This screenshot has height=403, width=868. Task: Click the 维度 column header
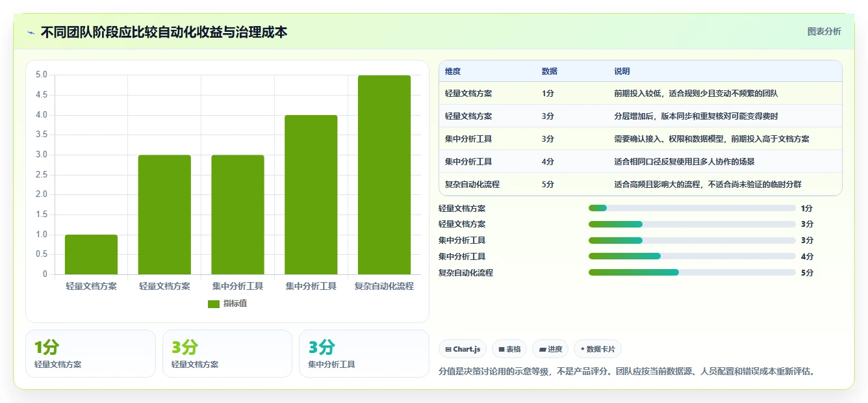(453, 71)
